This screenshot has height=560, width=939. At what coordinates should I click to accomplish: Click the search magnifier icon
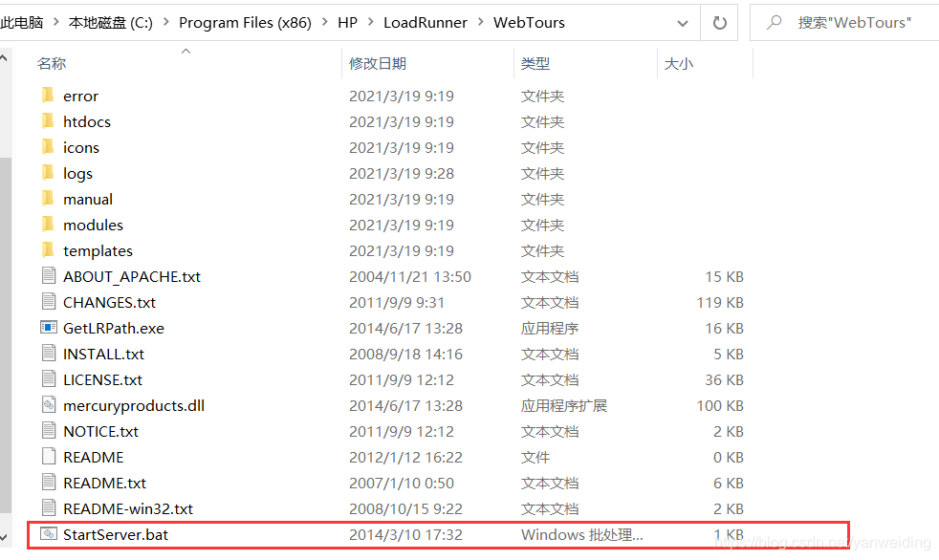pyautogui.click(x=774, y=23)
